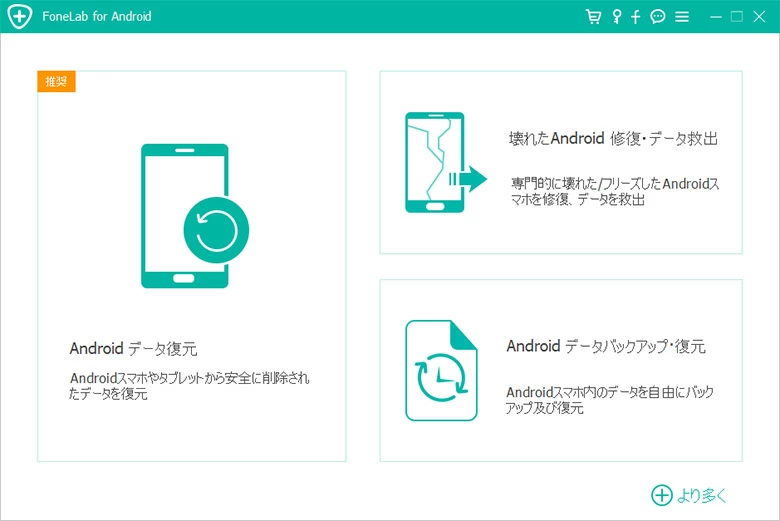The image size is (780, 521).
Task: Click the orange 推奨 badge
Action: point(56,81)
